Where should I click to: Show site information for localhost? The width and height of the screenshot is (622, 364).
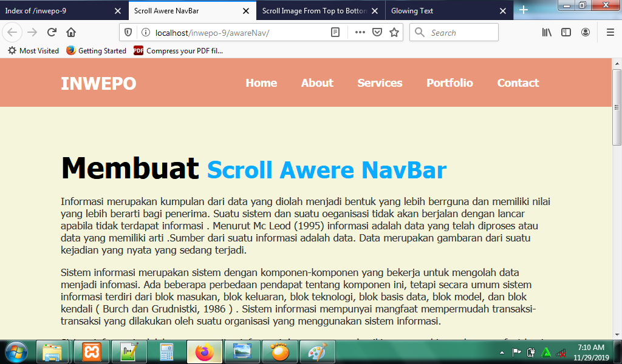tap(145, 32)
